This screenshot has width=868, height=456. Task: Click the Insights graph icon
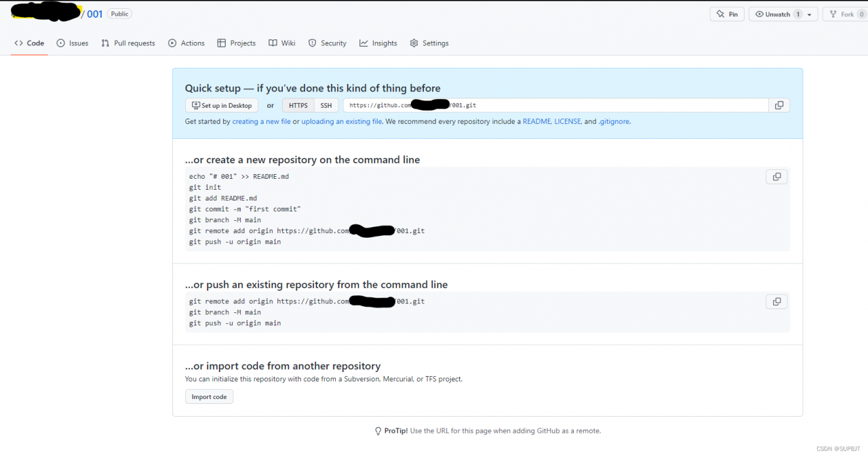click(363, 43)
